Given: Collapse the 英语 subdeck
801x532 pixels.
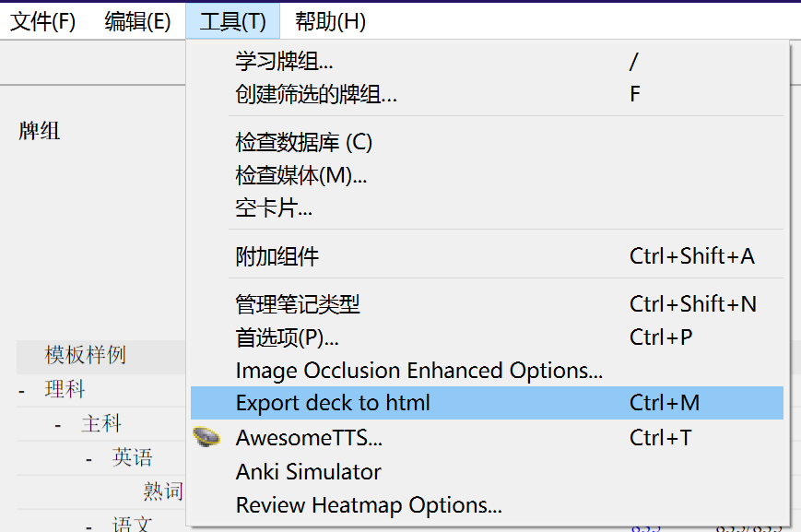Looking at the screenshot, I should click(x=89, y=458).
